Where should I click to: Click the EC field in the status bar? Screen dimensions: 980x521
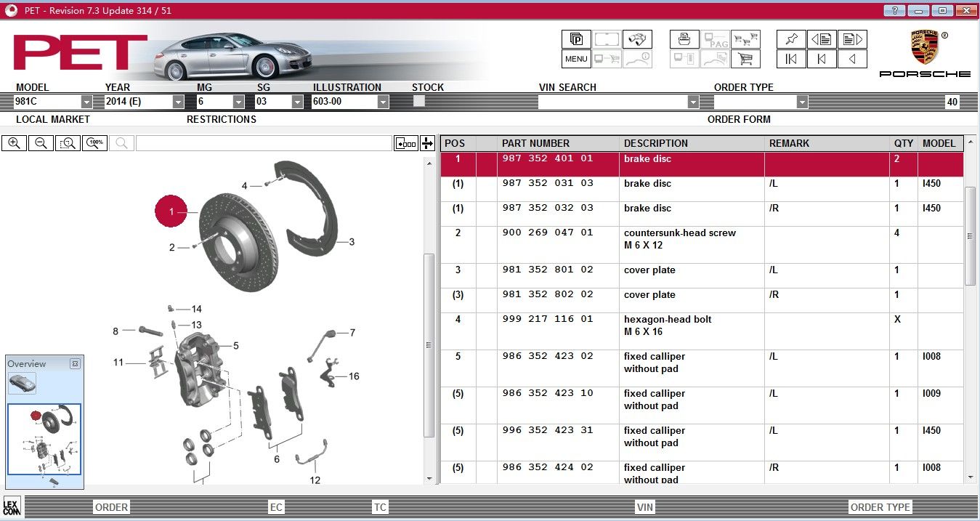(276, 507)
